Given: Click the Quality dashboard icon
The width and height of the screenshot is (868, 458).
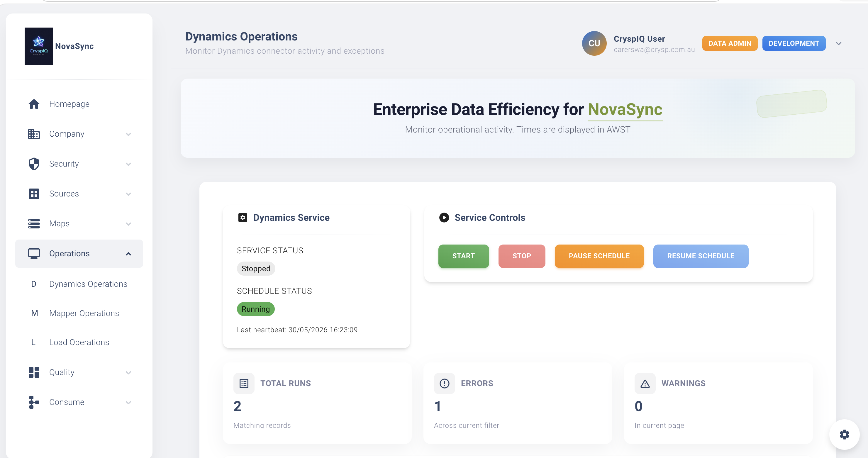Looking at the screenshot, I should (x=34, y=372).
